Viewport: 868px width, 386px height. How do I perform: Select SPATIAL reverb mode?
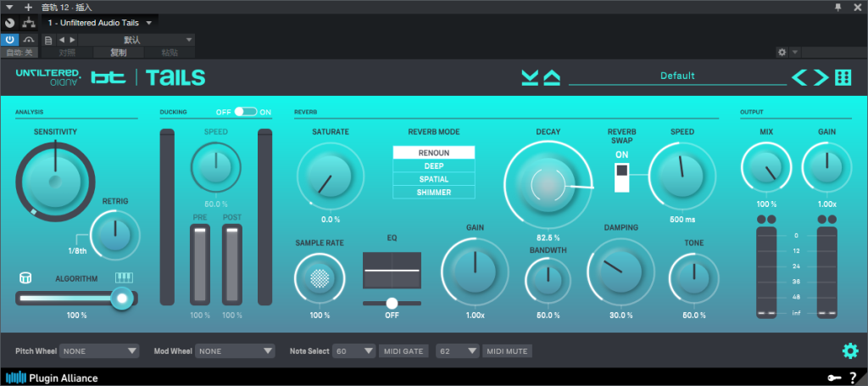(434, 179)
